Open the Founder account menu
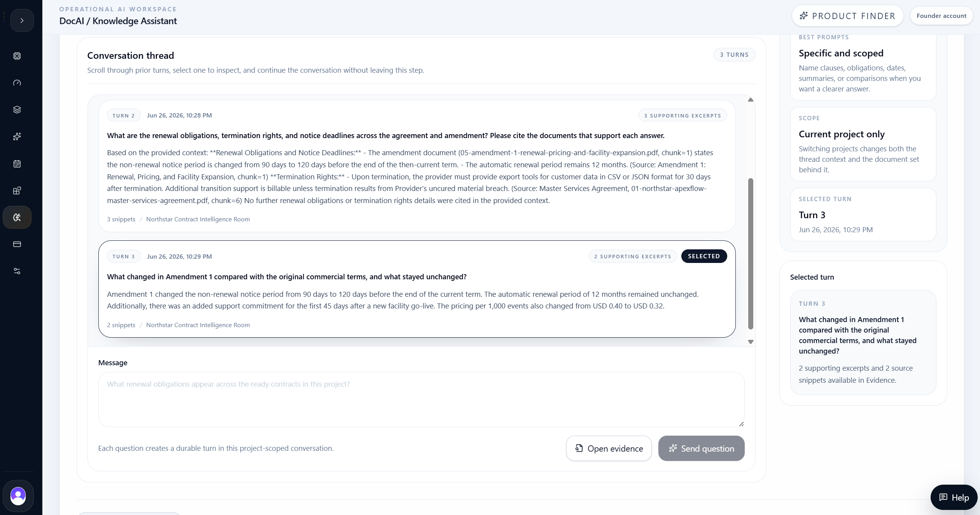The height and width of the screenshot is (515, 980). click(941, 16)
